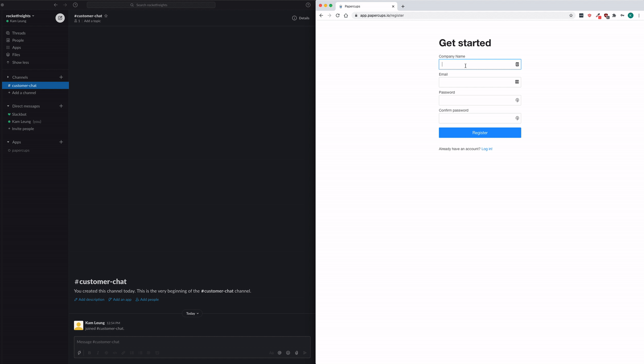Screen dimensions: 644x364
Task: Toggle bold text formatting
Action: [x=89, y=353]
